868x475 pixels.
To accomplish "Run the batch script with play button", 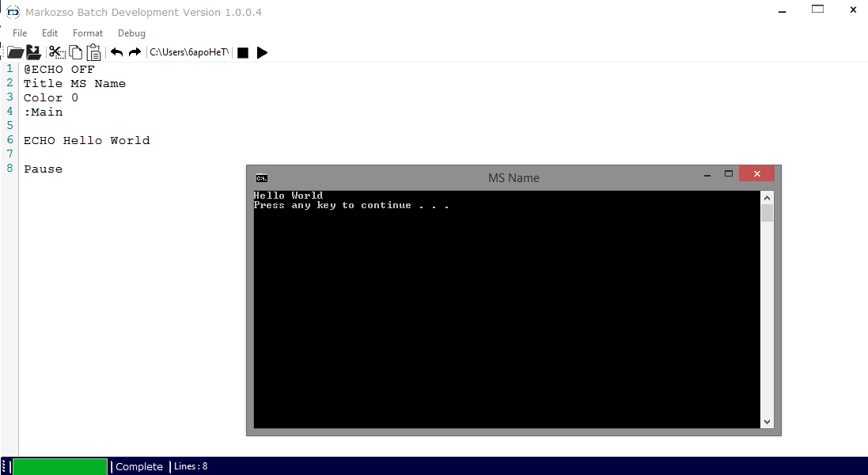I will [263, 52].
